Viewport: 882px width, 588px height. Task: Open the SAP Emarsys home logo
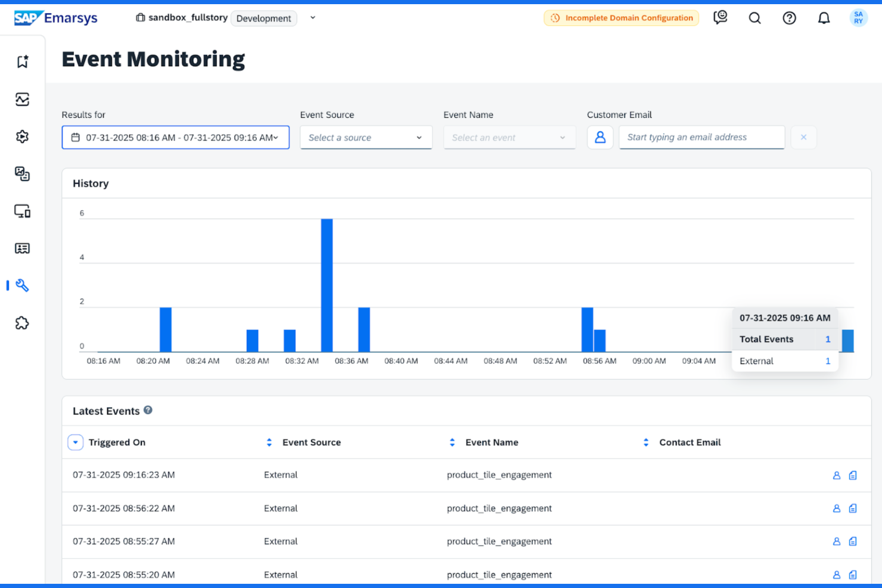coord(56,18)
